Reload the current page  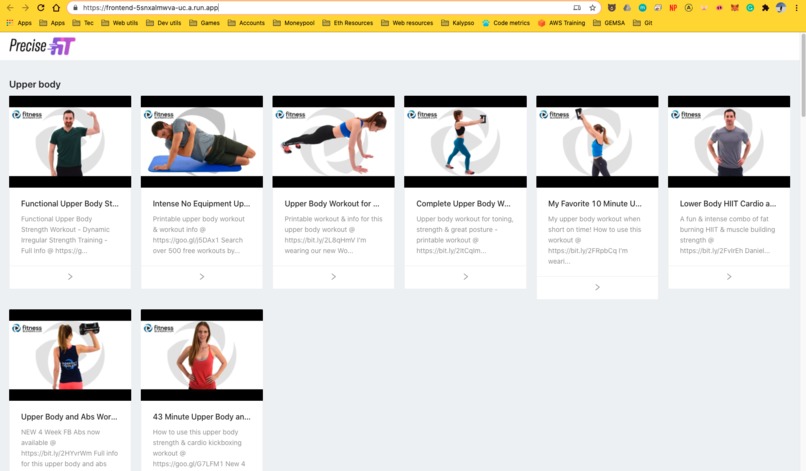(41, 8)
